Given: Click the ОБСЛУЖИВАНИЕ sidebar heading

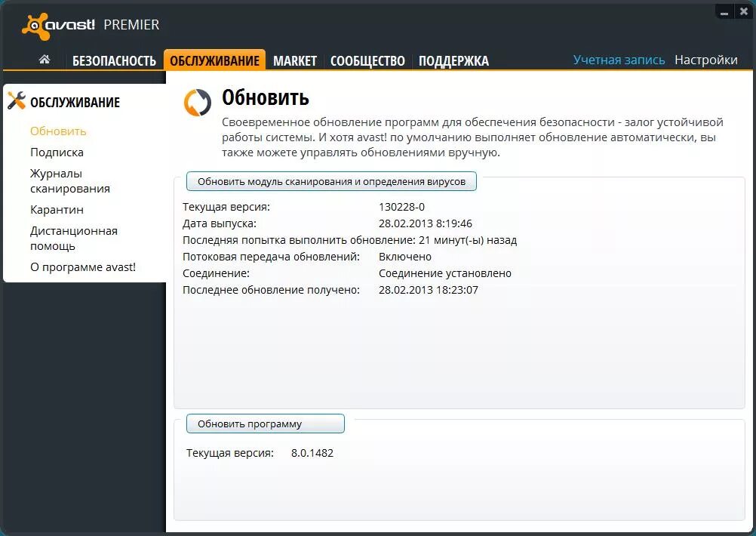Looking at the screenshot, I should (75, 102).
